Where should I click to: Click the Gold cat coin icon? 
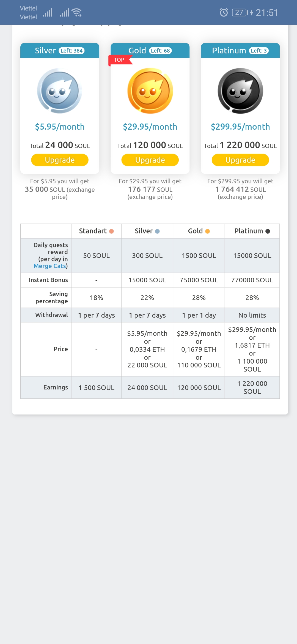[150, 91]
